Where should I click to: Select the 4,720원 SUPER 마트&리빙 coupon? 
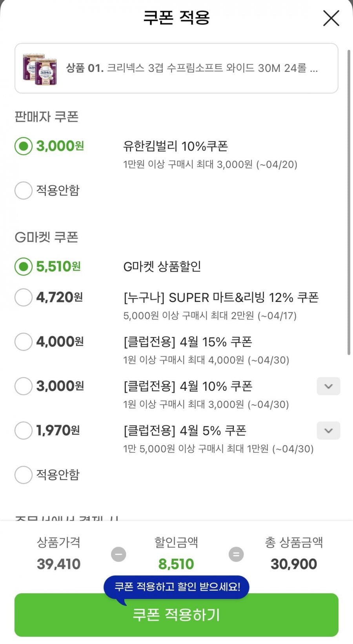(24, 297)
